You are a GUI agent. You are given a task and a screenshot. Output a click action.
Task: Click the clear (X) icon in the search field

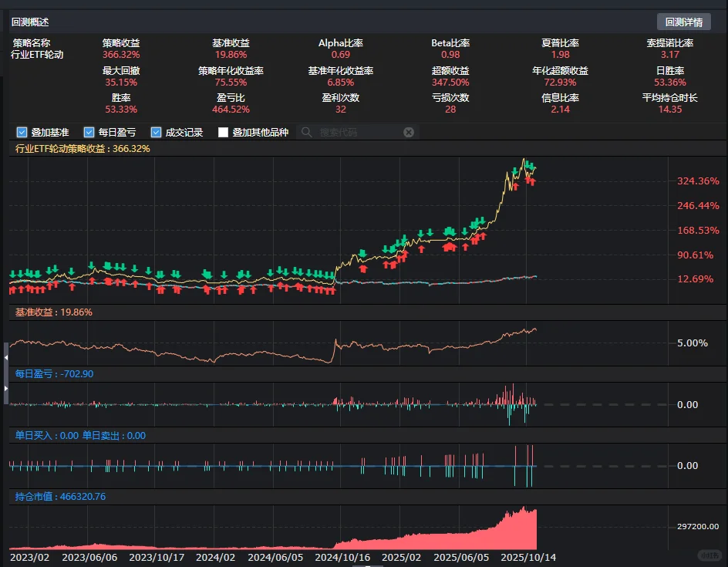(409, 132)
